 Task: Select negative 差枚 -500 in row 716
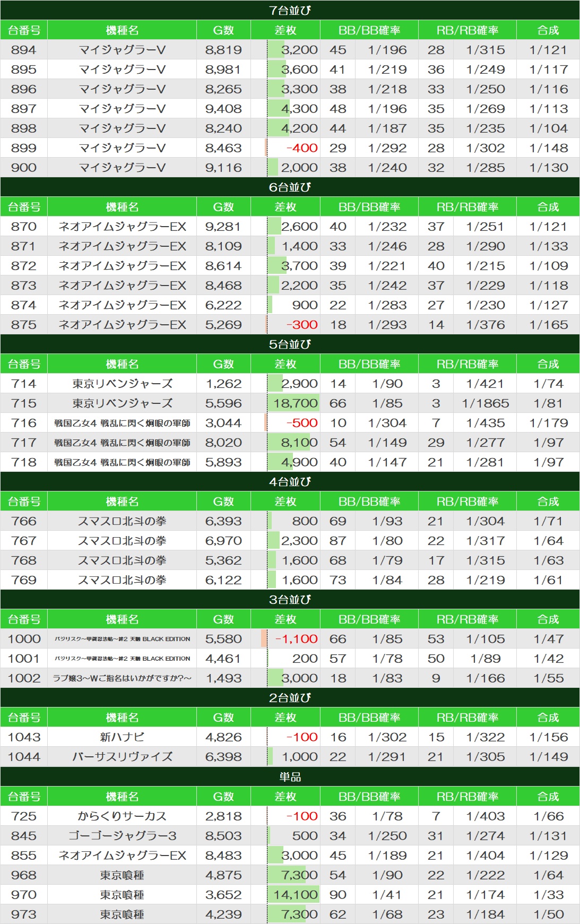tap(302, 423)
